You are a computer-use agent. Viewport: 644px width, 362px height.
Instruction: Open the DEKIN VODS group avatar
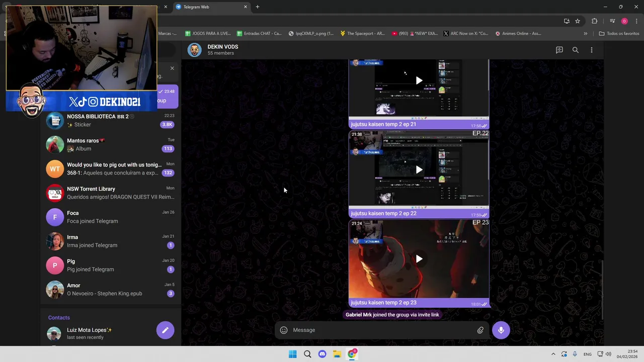(x=195, y=50)
